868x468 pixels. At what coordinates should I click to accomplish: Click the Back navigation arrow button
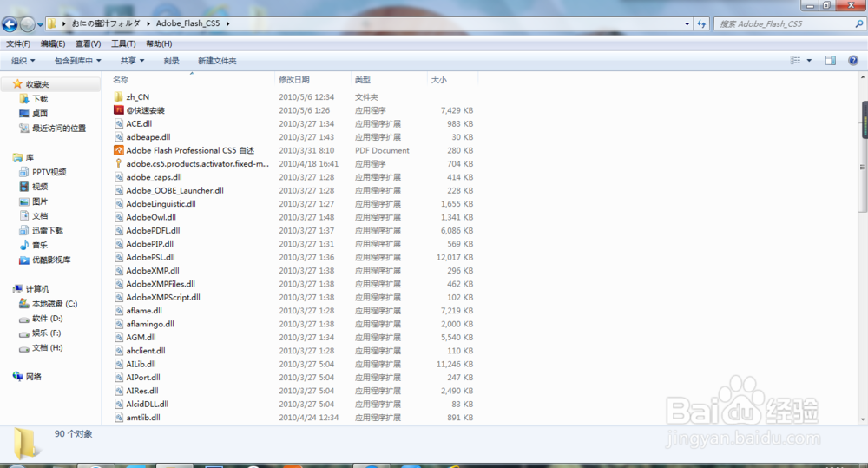pyautogui.click(x=10, y=23)
